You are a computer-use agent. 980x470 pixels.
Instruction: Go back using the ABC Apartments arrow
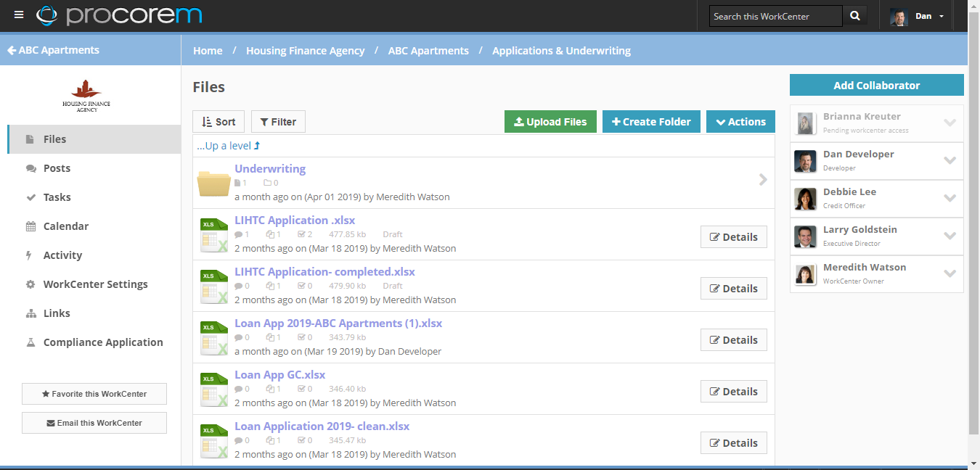coord(12,51)
